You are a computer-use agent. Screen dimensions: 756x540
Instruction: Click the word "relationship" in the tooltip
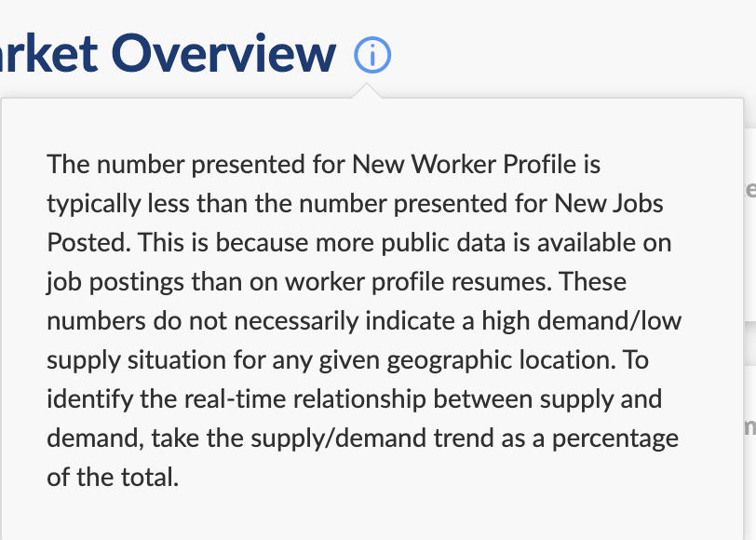[x=359, y=399]
